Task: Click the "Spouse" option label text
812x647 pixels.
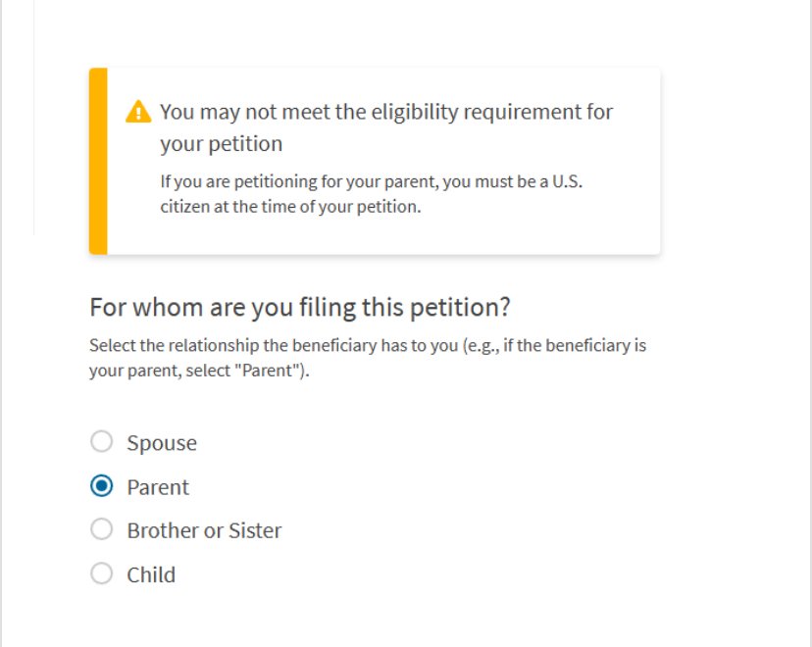Action: coord(162,443)
